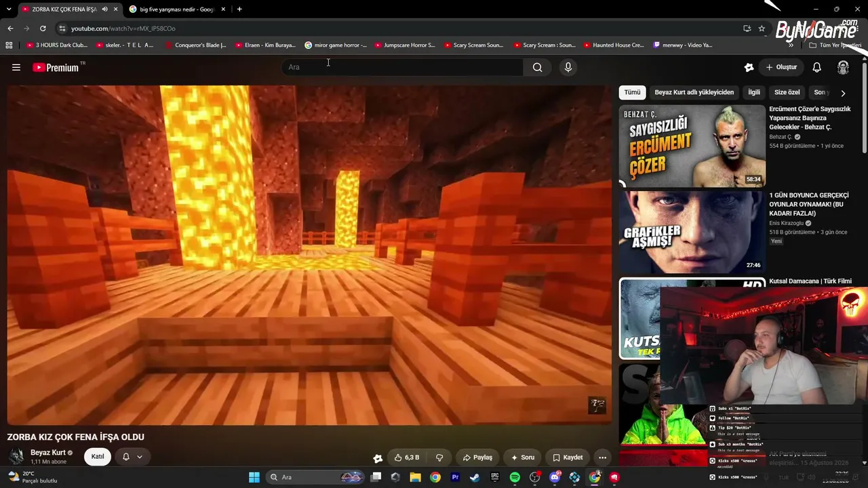Click the sparkle icon left of the like button
The height and width of the screenshot is (488, 868).
pos(378,458)
